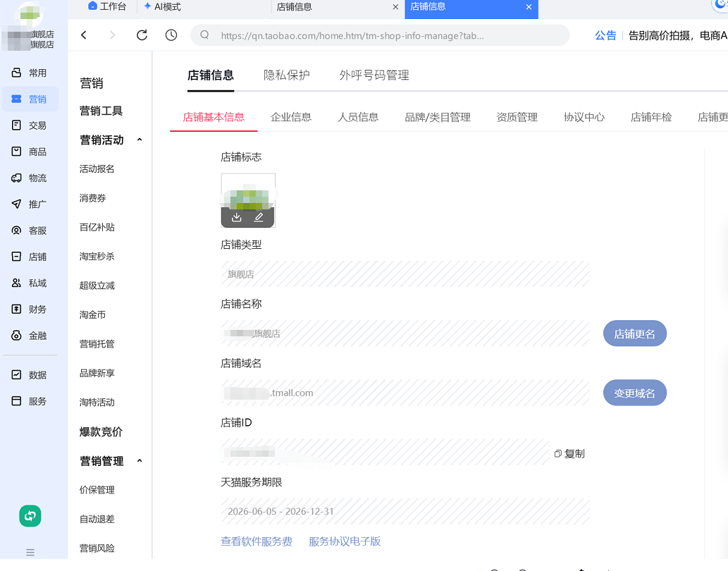This screenshot has height=571, width=728.
Task: Open the 交易 sidebar section
Action: pos(30,125)
